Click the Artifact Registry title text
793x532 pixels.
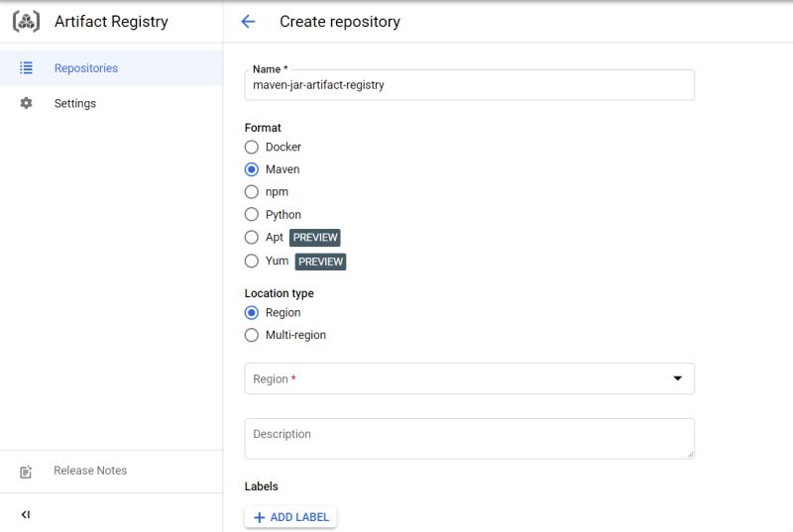111,22
